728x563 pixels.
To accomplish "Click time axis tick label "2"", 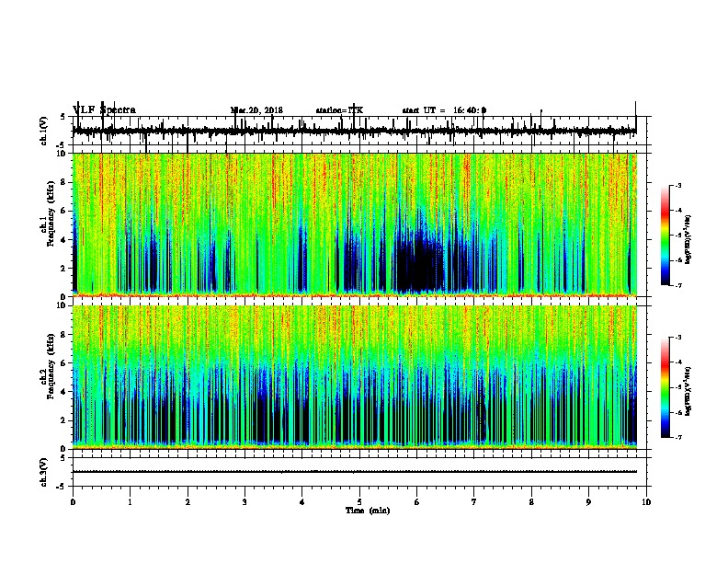I will (188, 502).
